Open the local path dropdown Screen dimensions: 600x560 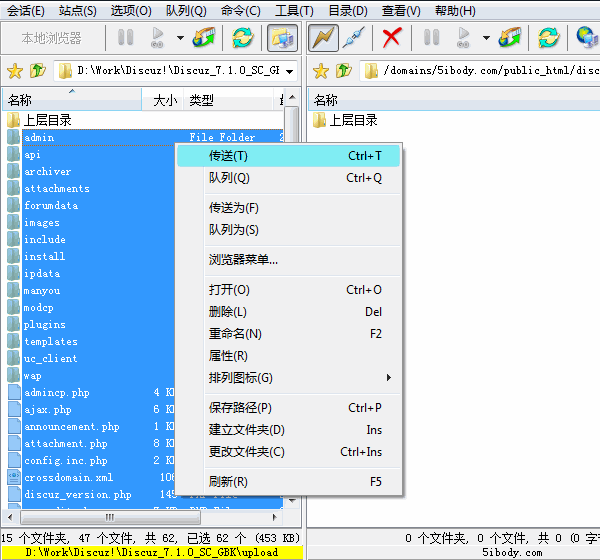[x=289, y=72]
